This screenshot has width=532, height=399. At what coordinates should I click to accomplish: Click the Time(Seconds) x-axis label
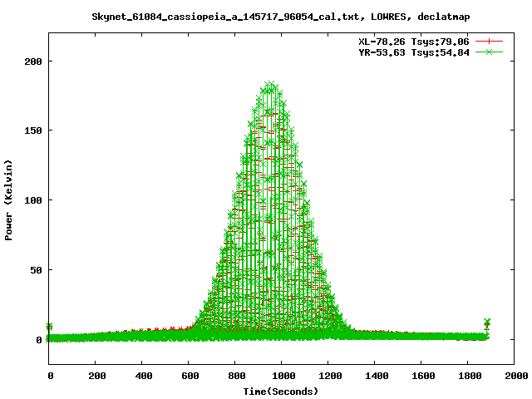pos(281,391)
